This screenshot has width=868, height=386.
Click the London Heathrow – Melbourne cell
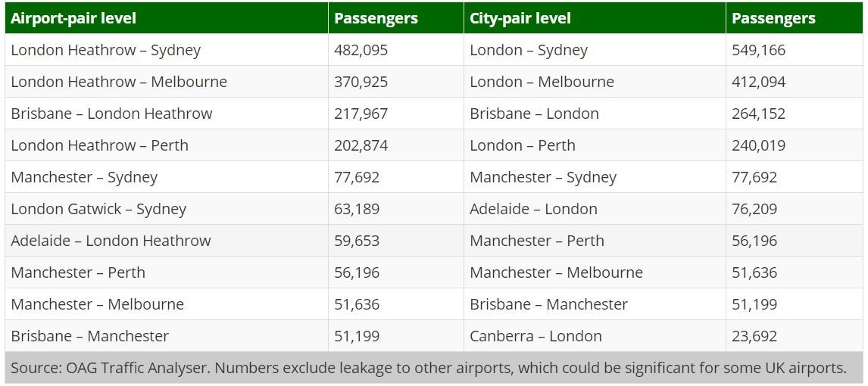119,82
